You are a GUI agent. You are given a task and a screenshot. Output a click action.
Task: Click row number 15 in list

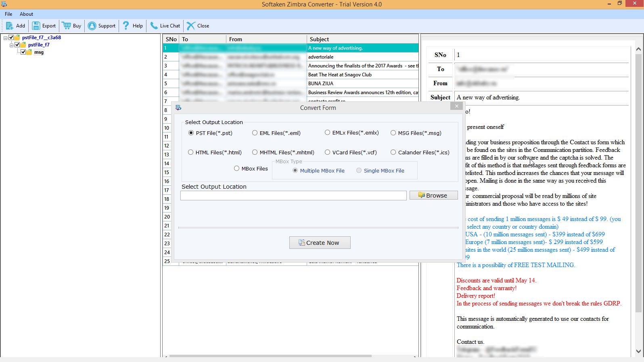pyautogui.click(x=167, y=173)
